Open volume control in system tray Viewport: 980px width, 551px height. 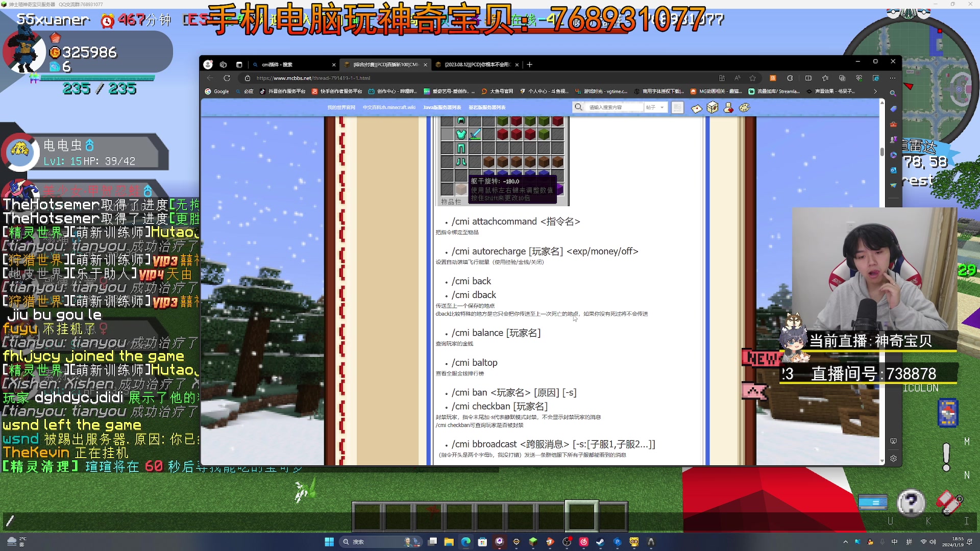coord(933,542)
